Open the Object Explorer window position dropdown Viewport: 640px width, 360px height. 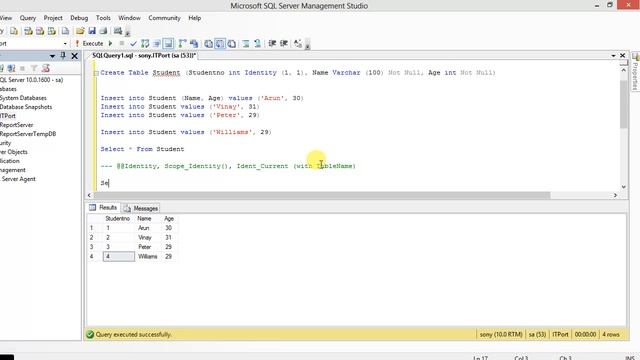[52, 56]
